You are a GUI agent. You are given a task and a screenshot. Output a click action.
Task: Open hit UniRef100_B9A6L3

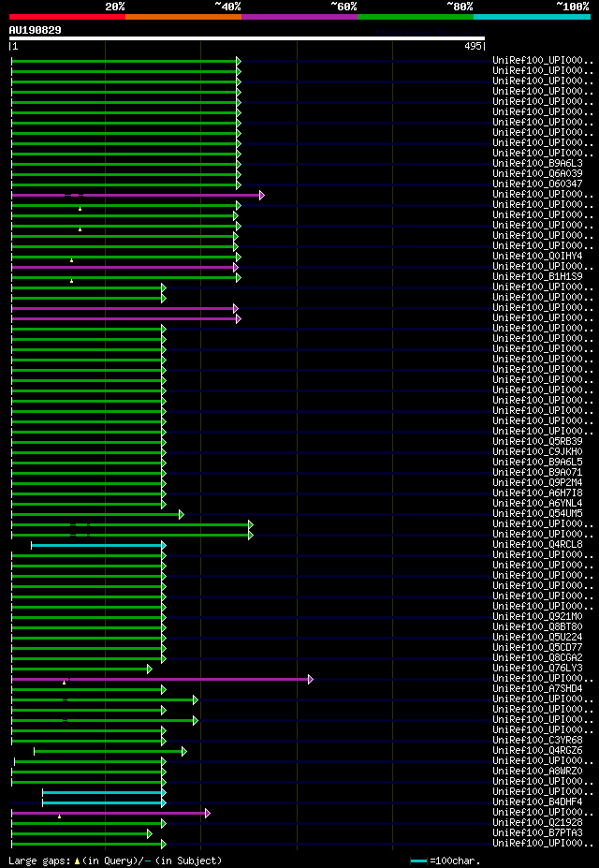[x=537, y=164]
